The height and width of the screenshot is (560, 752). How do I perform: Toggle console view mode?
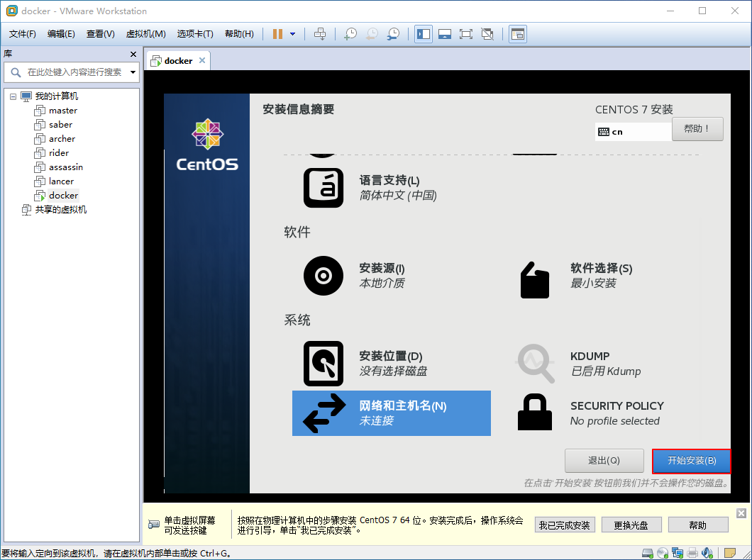coord(517,33)
